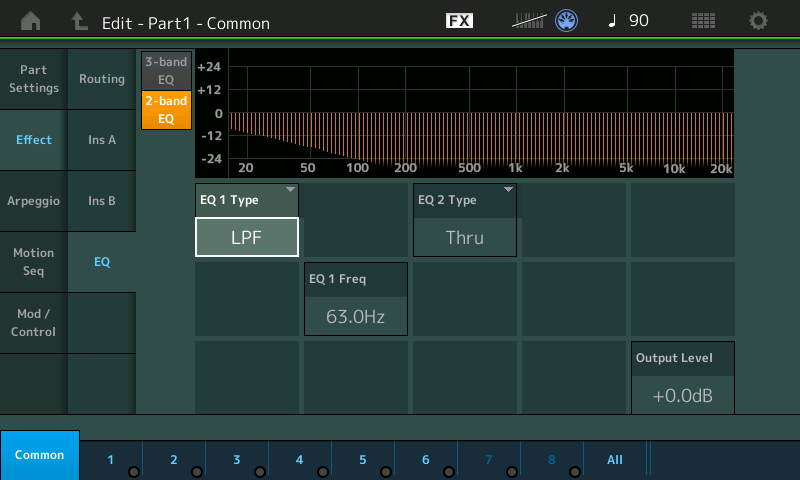Open the Effect tab
This screenshot has height=480, width=800.
pyautogui.click(x=34, y=140)
